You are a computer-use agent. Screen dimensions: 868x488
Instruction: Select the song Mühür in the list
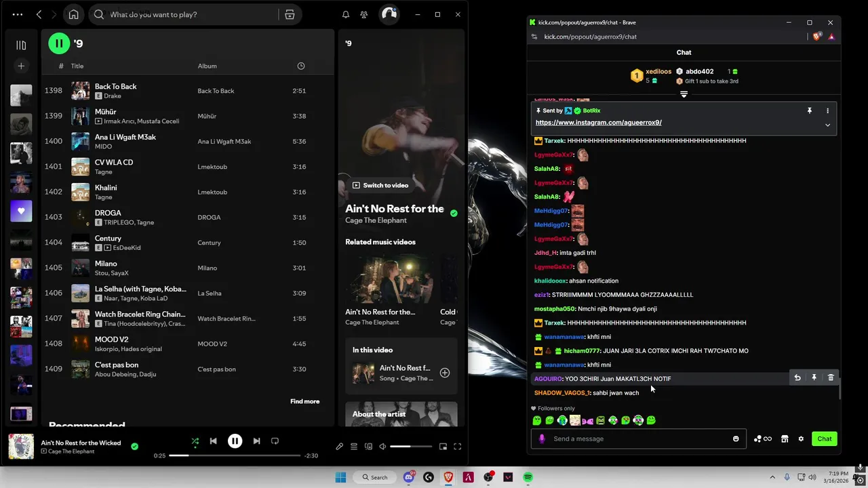tap(187, 116)
